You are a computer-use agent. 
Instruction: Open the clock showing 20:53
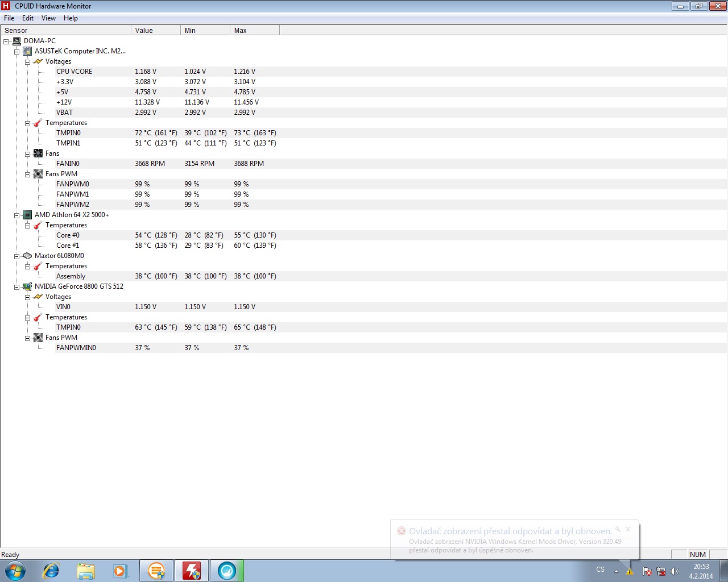click(x=701, y=571)
